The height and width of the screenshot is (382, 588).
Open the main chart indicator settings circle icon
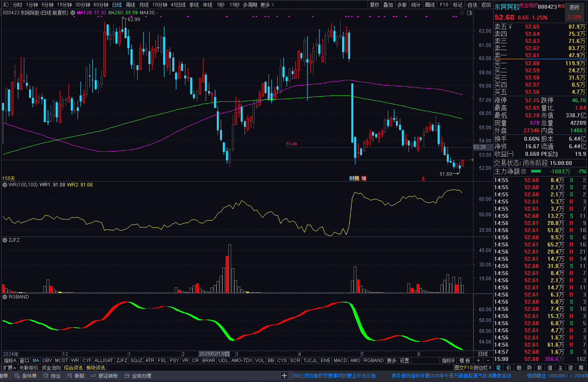tap(73, 13)
